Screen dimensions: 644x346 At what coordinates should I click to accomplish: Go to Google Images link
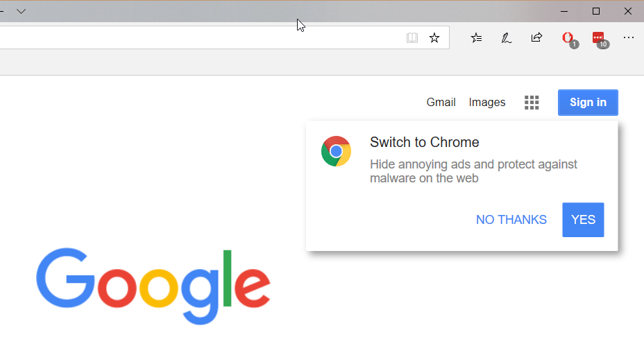point(487,103)
